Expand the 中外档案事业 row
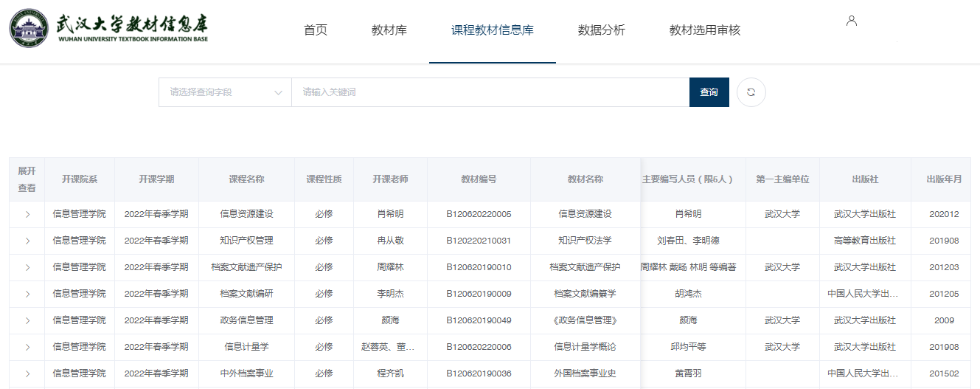The image size is (980, 389). (27, 373)
